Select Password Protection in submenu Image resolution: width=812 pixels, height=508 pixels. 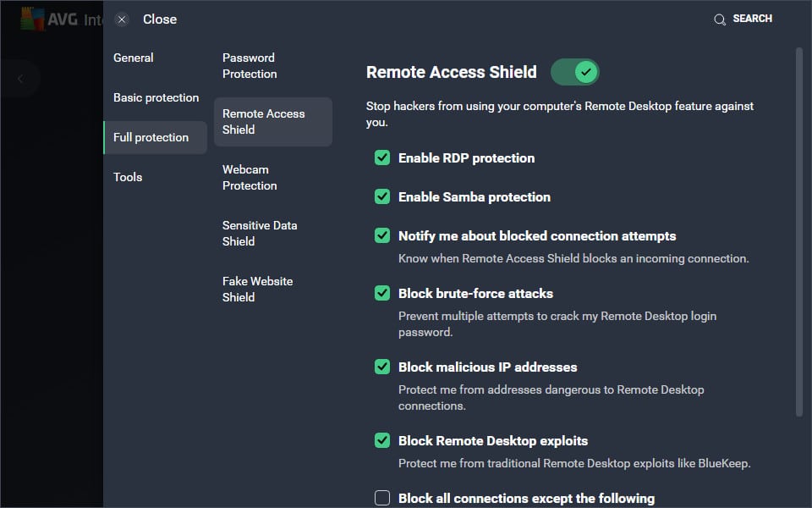[250, 66]
